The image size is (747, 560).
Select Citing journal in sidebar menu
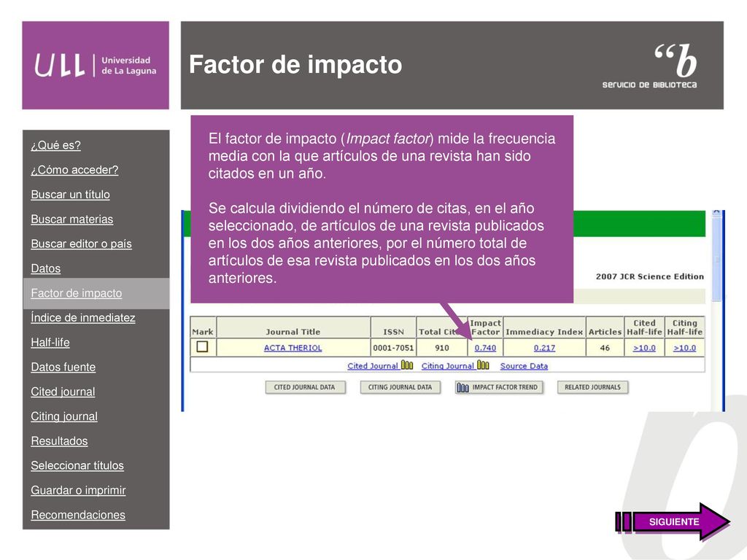pos(64,416)
